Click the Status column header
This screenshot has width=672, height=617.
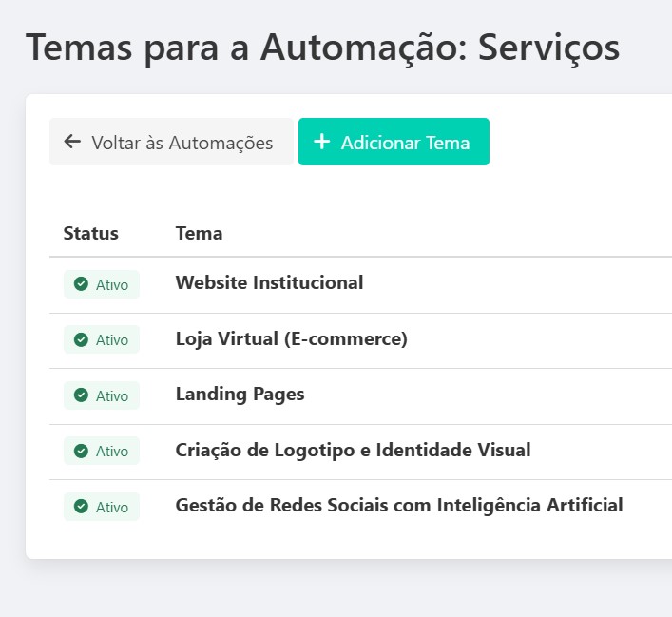pos(91,233)
